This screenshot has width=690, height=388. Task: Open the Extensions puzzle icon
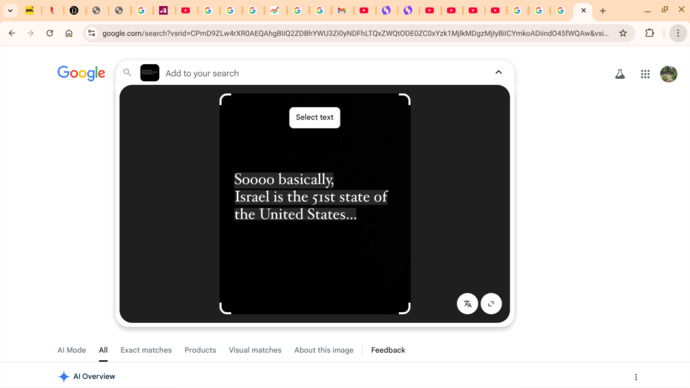[650, 33]
